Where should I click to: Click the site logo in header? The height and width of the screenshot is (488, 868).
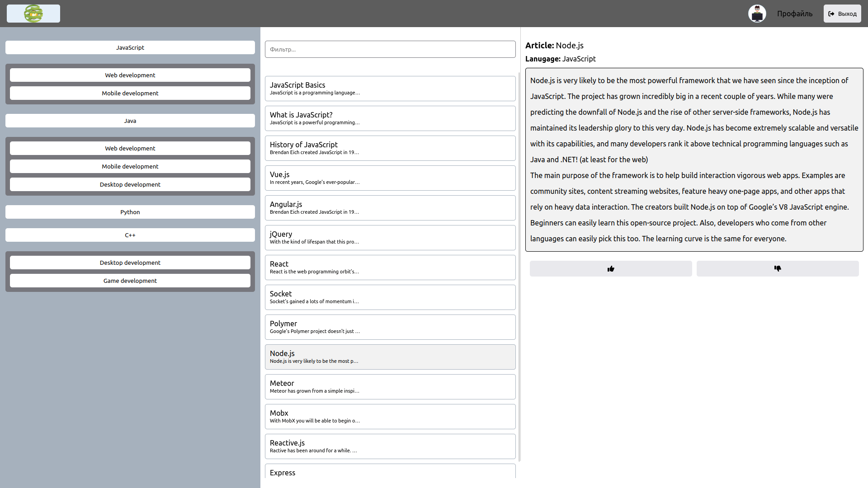(x=33, y=14)
